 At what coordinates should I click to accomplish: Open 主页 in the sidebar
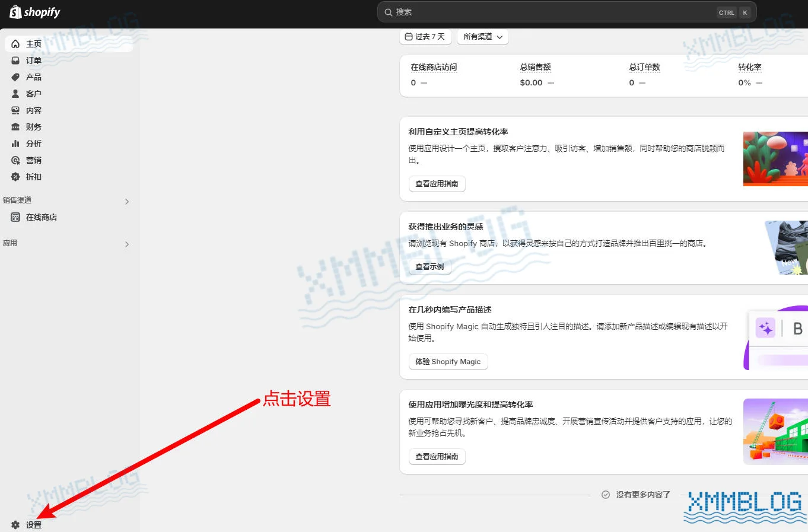coord(69,44)
